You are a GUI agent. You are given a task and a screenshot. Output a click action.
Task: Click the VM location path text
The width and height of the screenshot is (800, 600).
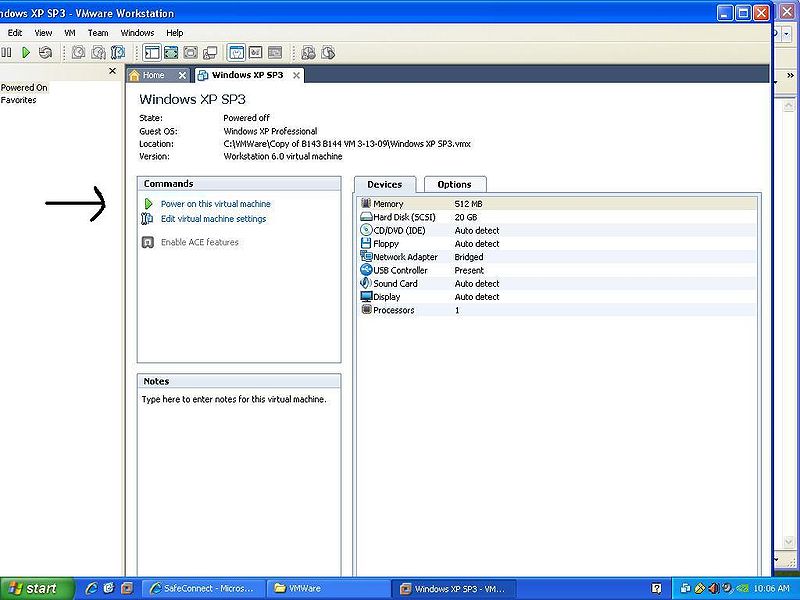pos(347,144)
